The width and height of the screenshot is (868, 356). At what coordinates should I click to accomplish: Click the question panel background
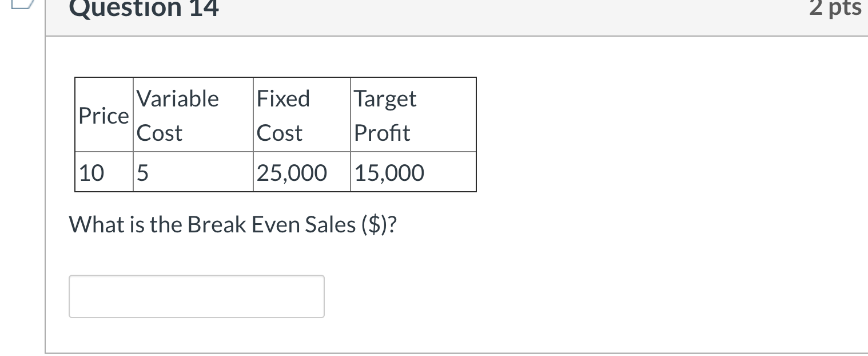click(x=629, y=258)
